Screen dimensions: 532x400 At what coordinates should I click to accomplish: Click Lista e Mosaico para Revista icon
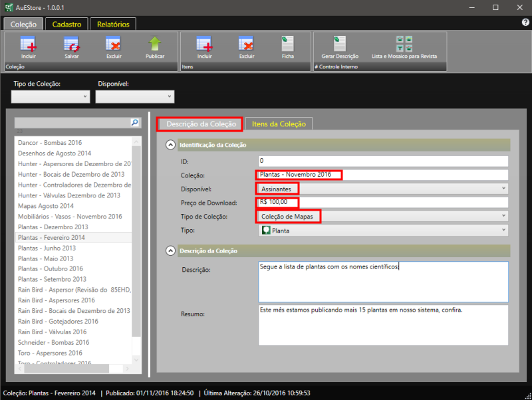click(404, 45)
